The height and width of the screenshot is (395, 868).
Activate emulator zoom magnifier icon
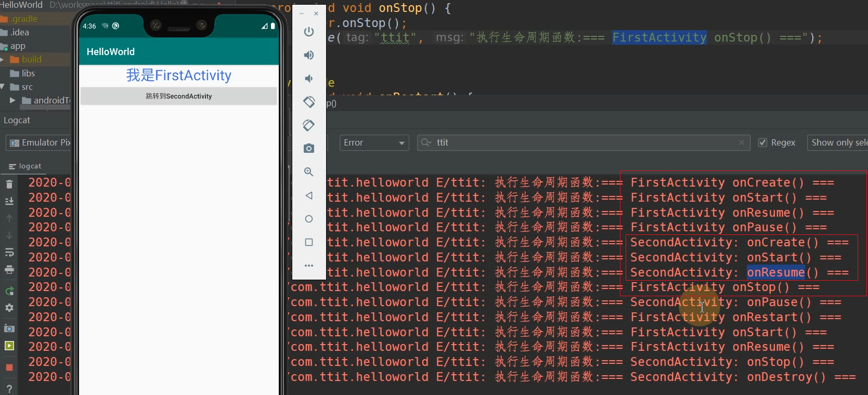point(309,172)
